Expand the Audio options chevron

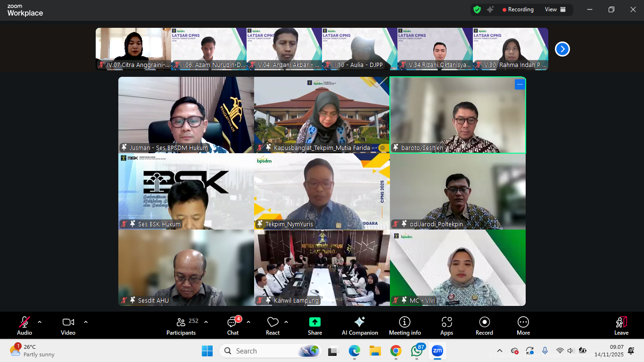[x=39, y=322]
